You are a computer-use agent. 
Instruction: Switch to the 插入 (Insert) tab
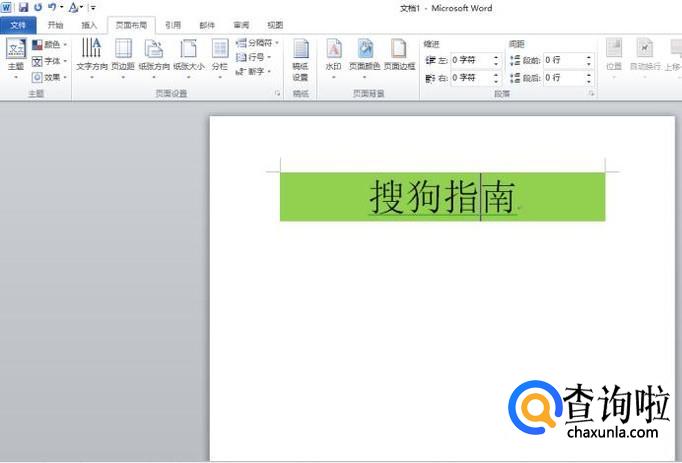click(89, 25)
